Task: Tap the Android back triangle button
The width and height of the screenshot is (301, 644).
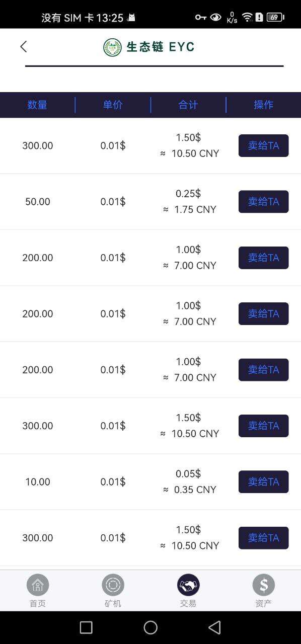Action: (214, 627)
